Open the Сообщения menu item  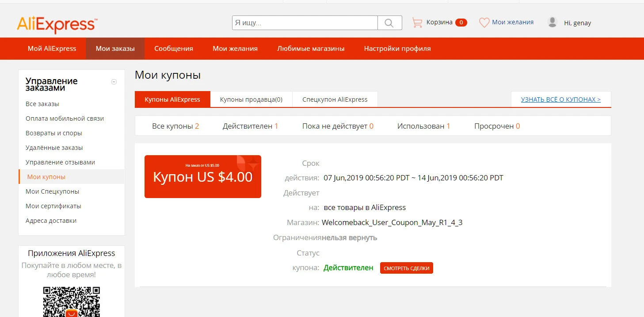[x=174, y=49]
